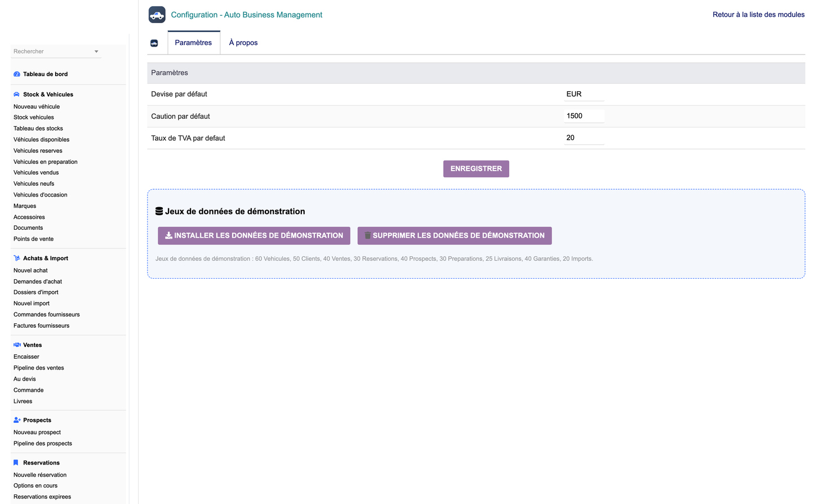Click the Achats & Import cart icon

coord(17,258)
